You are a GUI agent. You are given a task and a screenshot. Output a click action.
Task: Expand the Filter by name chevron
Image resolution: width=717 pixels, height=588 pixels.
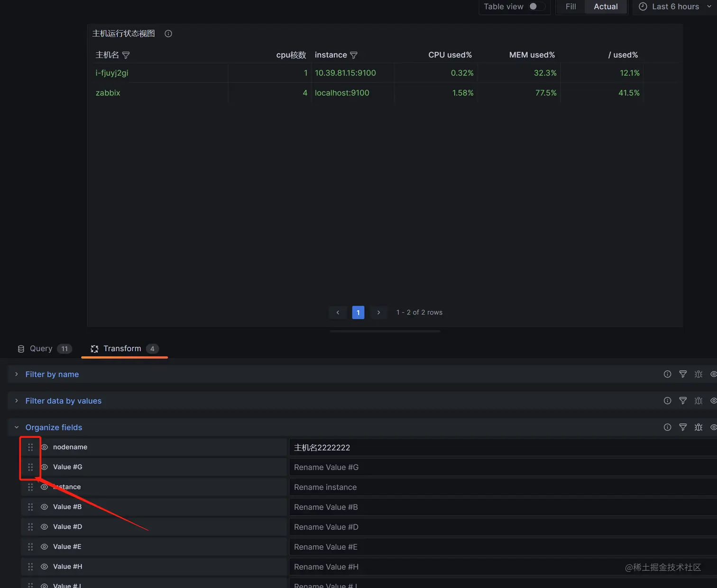17,374
